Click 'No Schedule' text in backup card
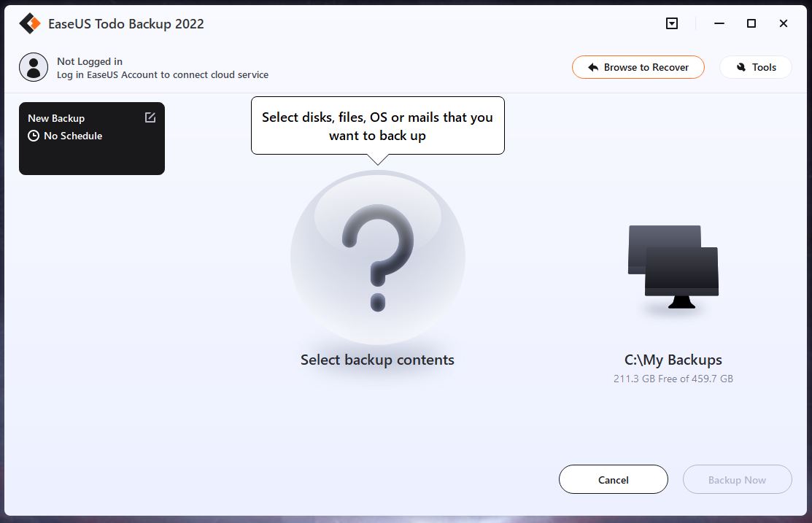Screen dimensions: 812x523 pos(73,136)
